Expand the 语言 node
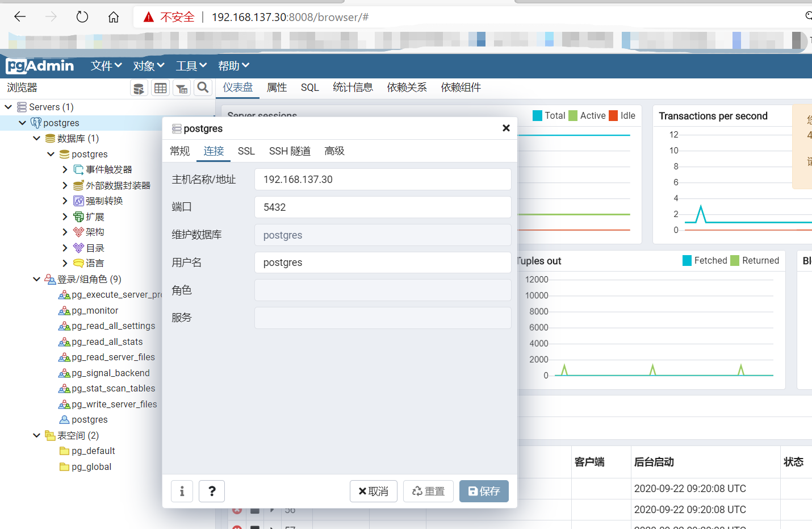Image resolution: width=812 pixels, height=529 pixels. [x=65, y=263]
